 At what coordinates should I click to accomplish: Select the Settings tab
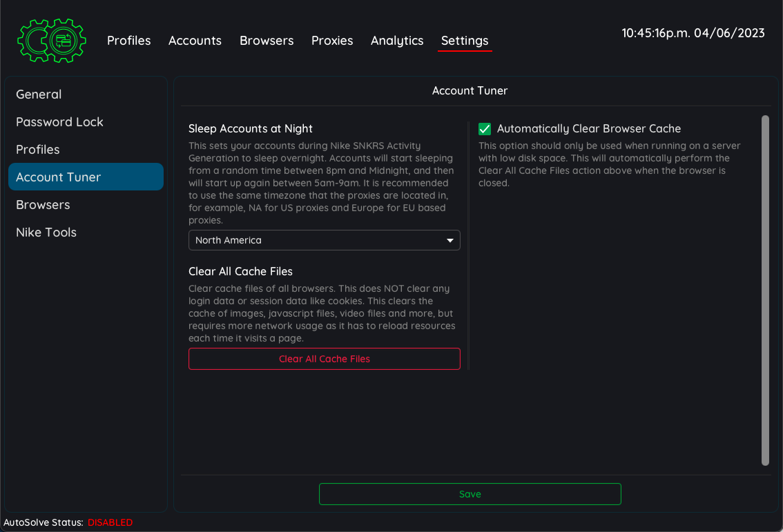tap(465, 41)
